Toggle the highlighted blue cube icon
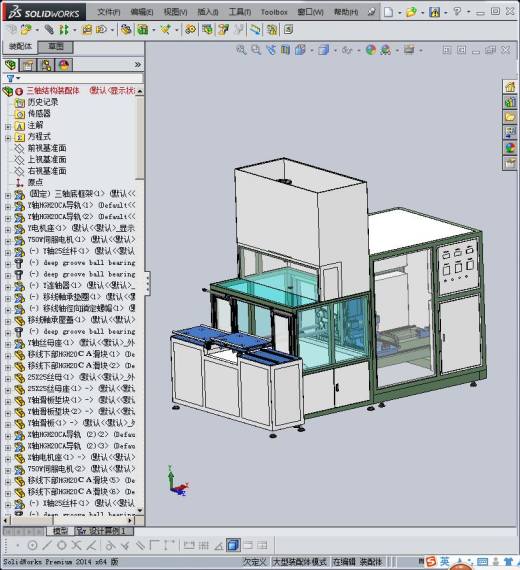The width and height of the screenshot is (520, 570). pos(233,545)
